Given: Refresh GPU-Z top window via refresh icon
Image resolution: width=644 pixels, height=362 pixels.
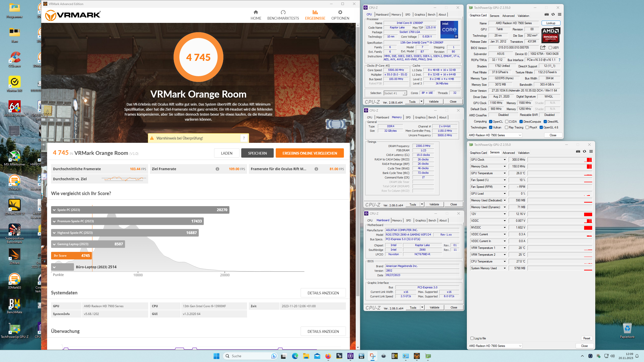Looking at the screenshot, I should 553,15.
